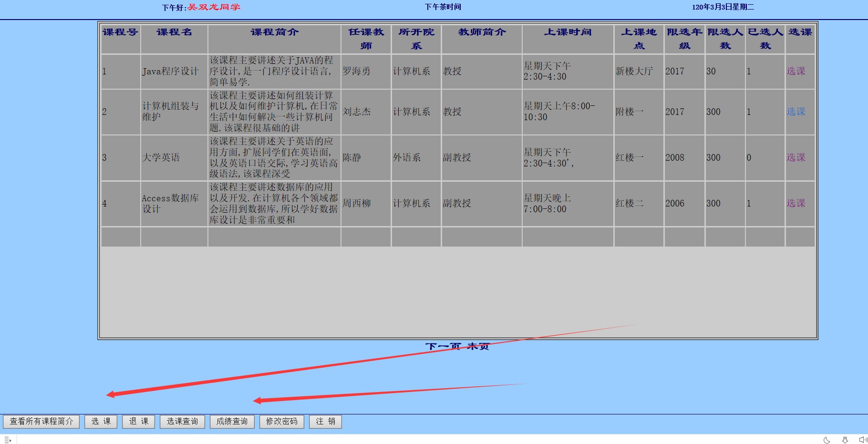Click teacher name 刘志杰
This screenshot has height=444, width=868.
[356, 112]
